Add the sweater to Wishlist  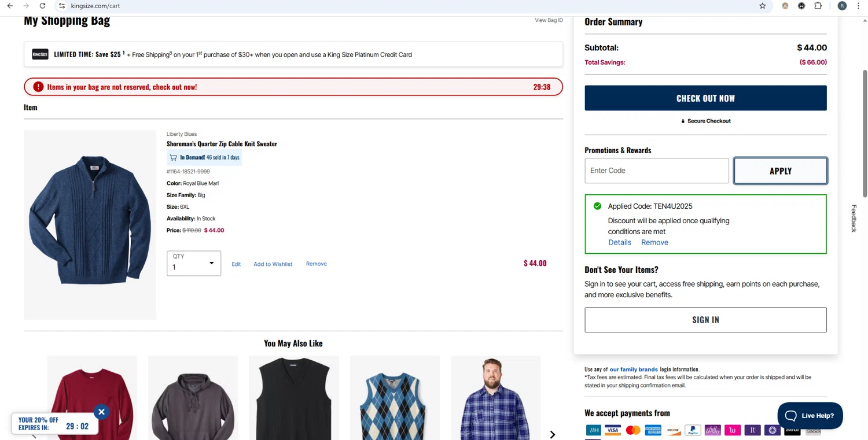pyautogui.click(x=273, y=264)
